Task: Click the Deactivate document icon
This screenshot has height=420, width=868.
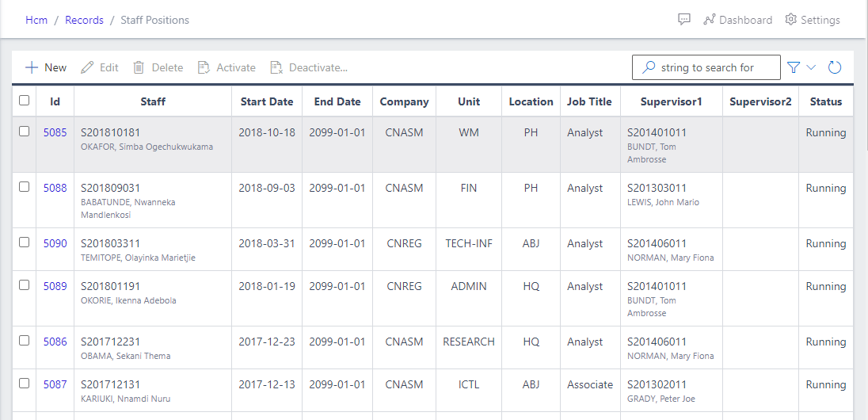Action: coord(276,67)
